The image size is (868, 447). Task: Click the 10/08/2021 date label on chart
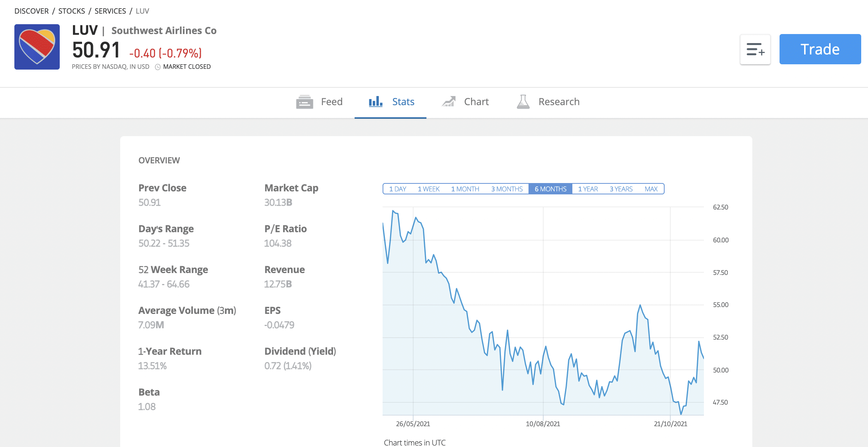coord(543,424)
